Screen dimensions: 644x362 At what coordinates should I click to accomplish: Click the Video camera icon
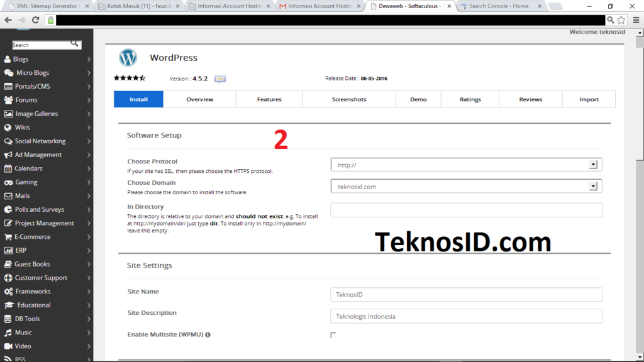click(x=8, y=346)
